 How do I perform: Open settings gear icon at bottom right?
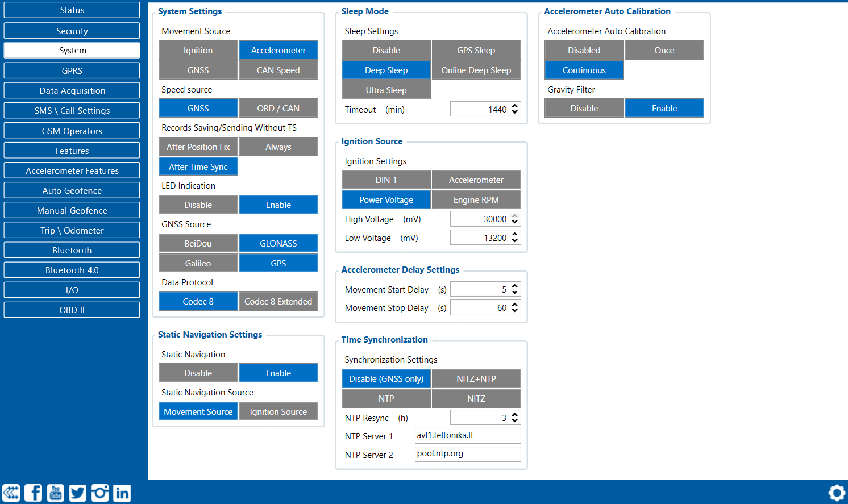[837, 493]
